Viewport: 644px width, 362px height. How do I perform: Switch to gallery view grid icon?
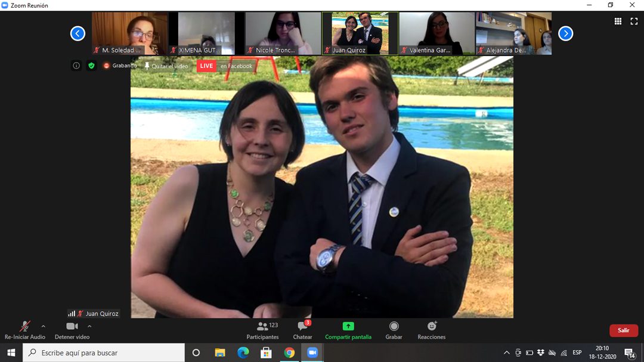click(618, 21)
